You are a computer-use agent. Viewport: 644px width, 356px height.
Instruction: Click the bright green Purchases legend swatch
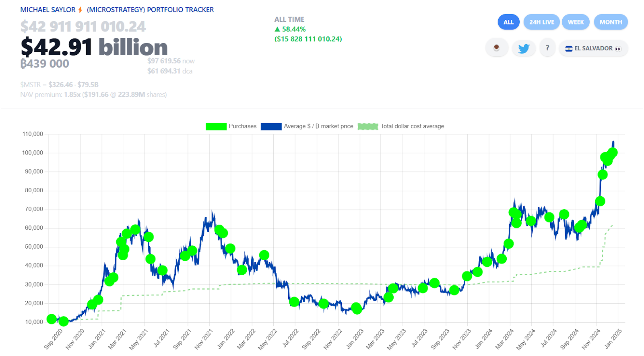216,126
